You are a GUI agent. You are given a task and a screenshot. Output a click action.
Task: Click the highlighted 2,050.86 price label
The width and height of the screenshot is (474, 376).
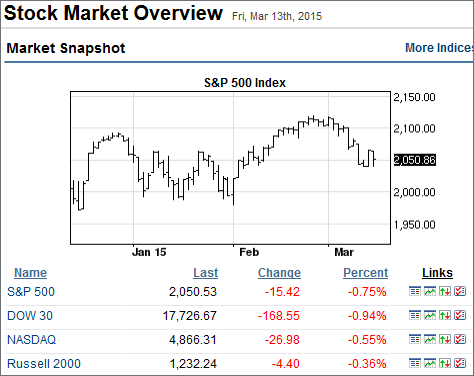tap(415, 160)
